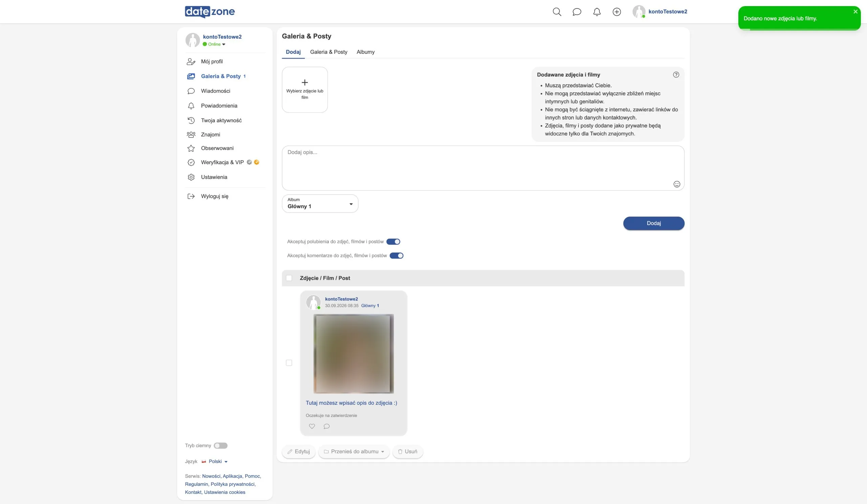The height and width of the screenshot is (504, 867).
Task: Click the Oczekuje na zatwierdzenie status text
Action: 331,415
